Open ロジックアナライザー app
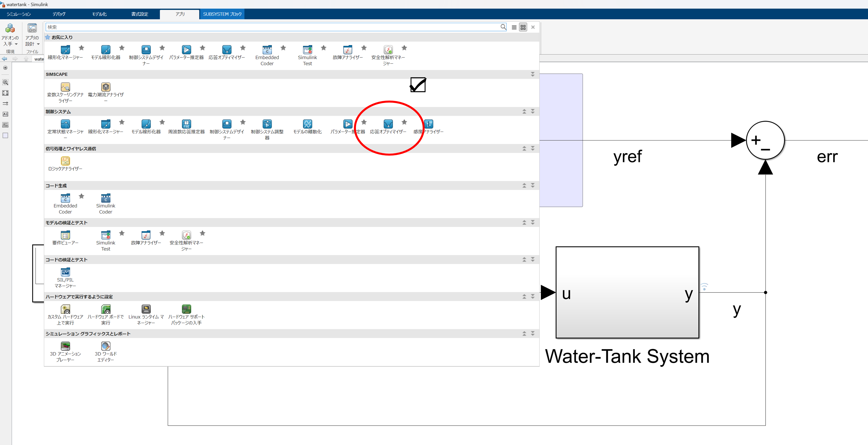Viewport: 868px width, 445px height. pos(65,161)
